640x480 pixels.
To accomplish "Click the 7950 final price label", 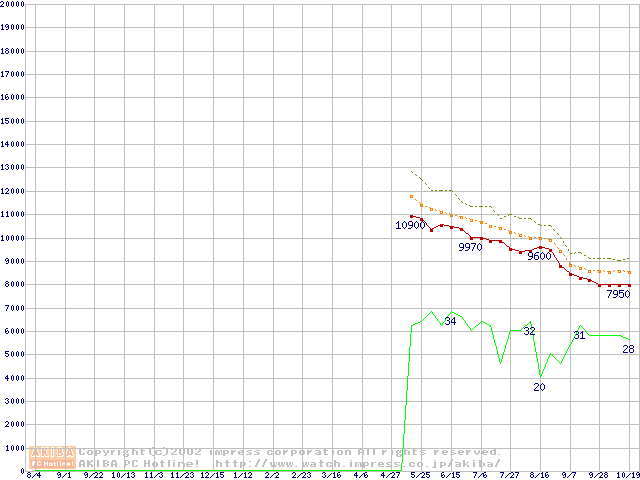I will [617, 294].
